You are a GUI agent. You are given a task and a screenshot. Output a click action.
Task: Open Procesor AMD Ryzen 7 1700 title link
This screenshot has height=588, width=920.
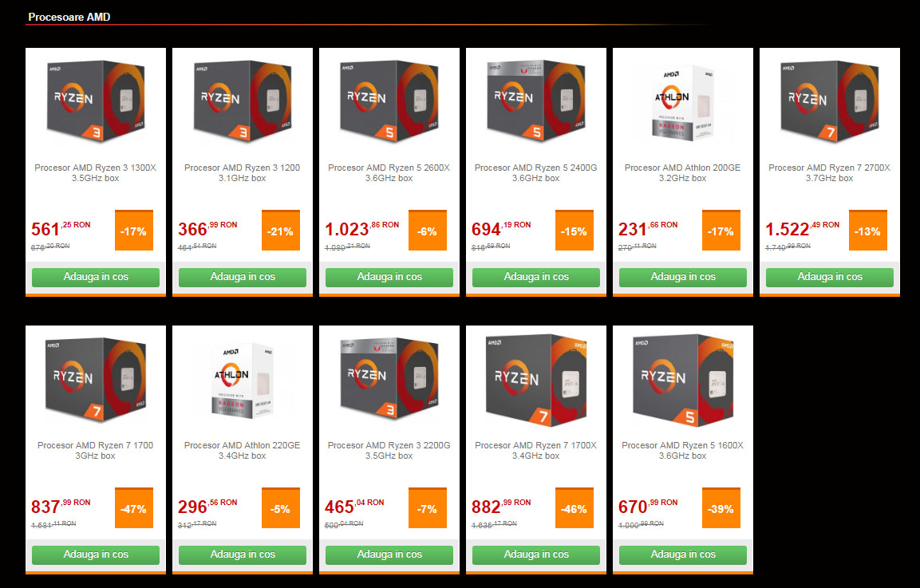[96, 450]
